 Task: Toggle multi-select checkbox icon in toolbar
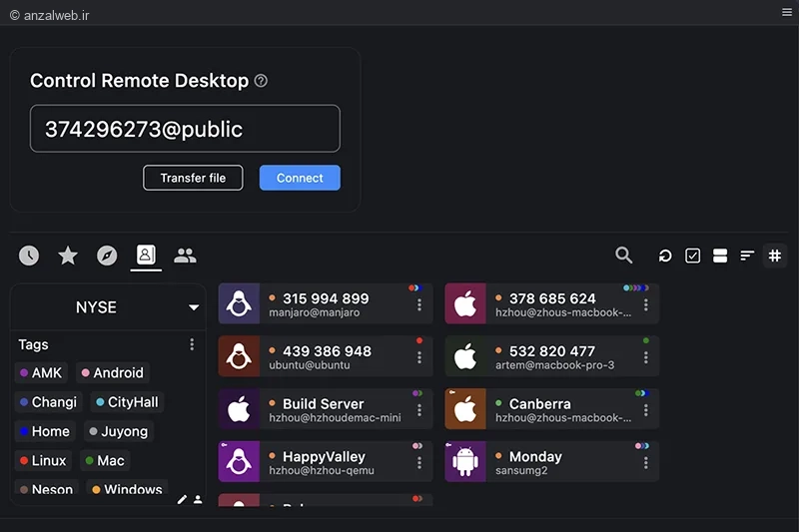(692, 256)
